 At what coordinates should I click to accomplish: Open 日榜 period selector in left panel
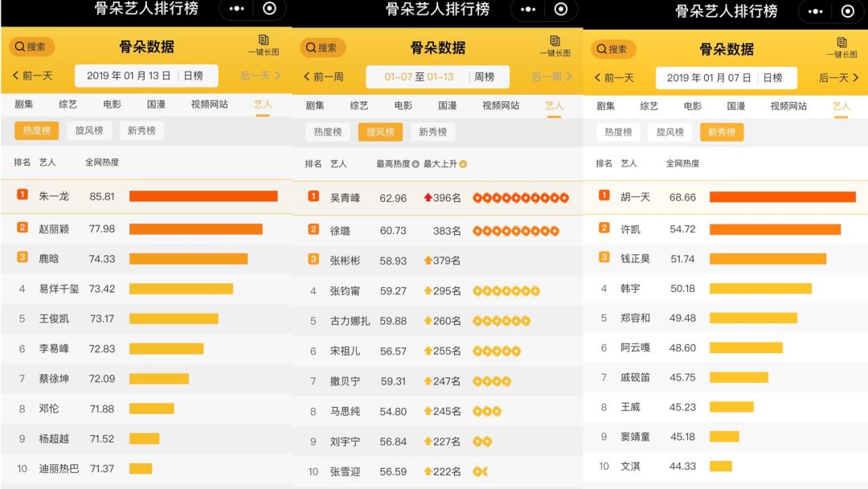click(x=193, y=76)
